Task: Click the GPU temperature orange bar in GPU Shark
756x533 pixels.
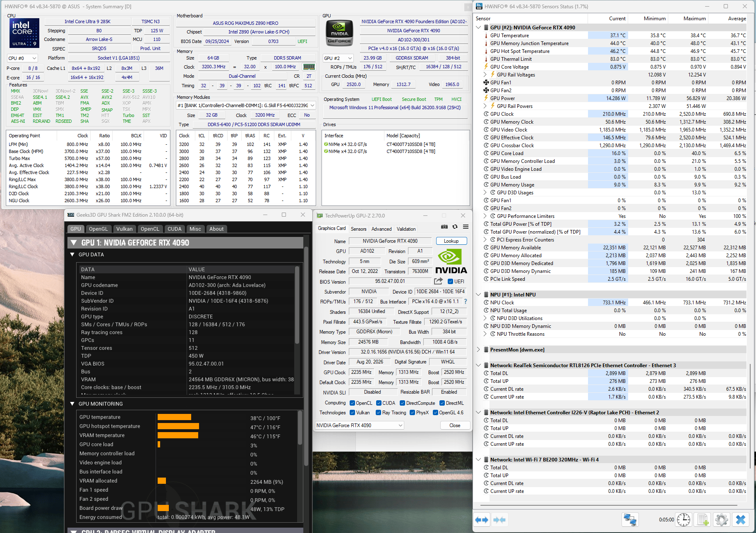Action: pos(174,417)
